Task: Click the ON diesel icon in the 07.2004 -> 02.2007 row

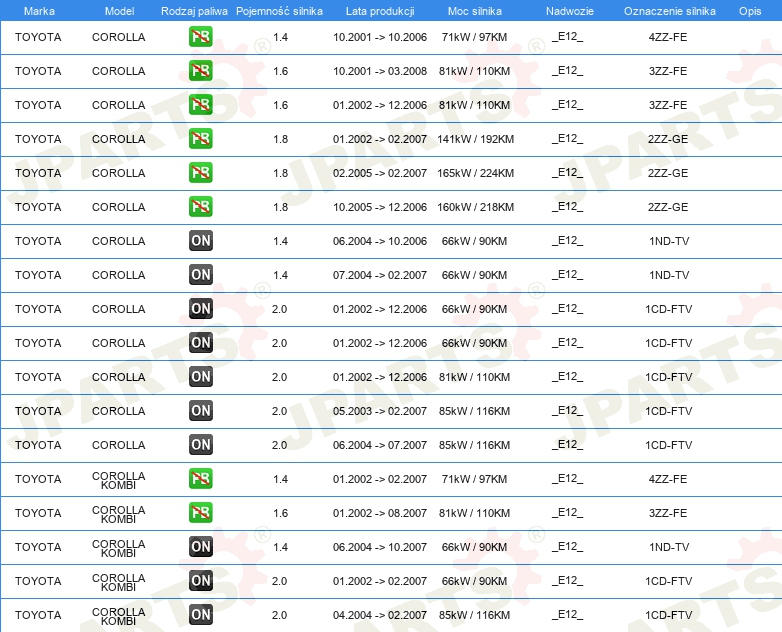Action: click(x=200, y=274)
